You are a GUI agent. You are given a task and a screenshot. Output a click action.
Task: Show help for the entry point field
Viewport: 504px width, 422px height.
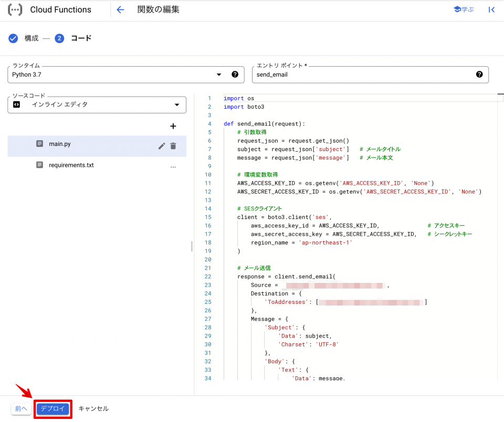pos(479,74)
